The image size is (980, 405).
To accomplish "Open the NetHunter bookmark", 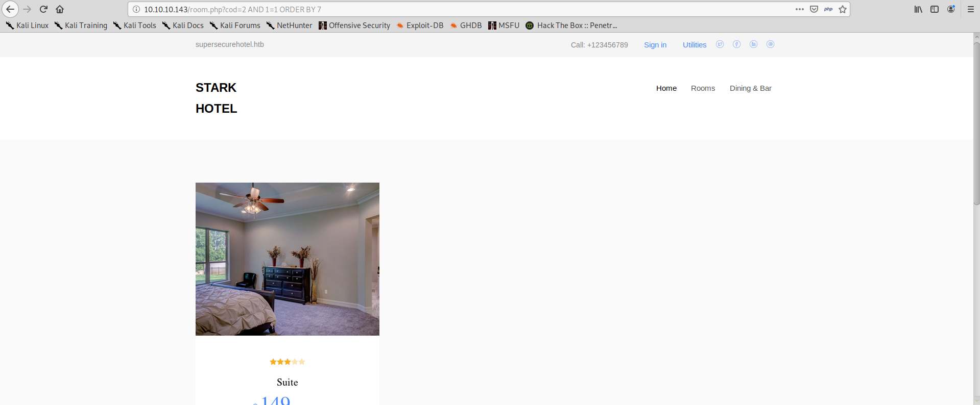I will [x=289, y=26].
